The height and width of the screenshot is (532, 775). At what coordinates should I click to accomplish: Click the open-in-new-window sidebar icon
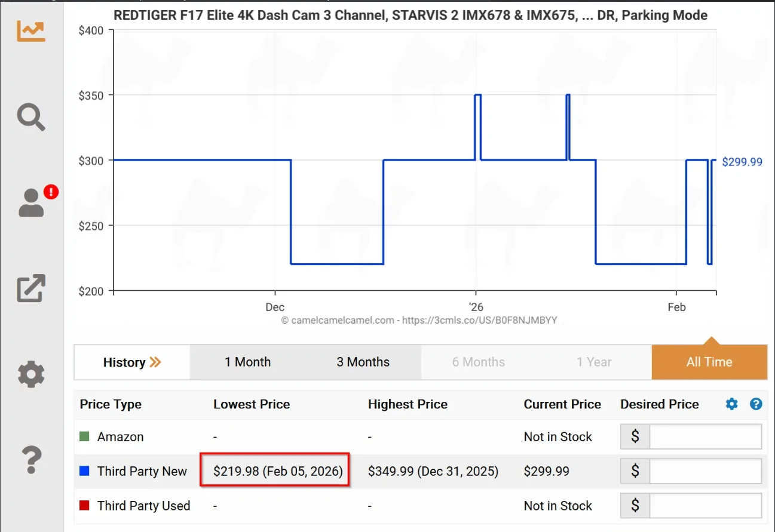coord(31,288)
